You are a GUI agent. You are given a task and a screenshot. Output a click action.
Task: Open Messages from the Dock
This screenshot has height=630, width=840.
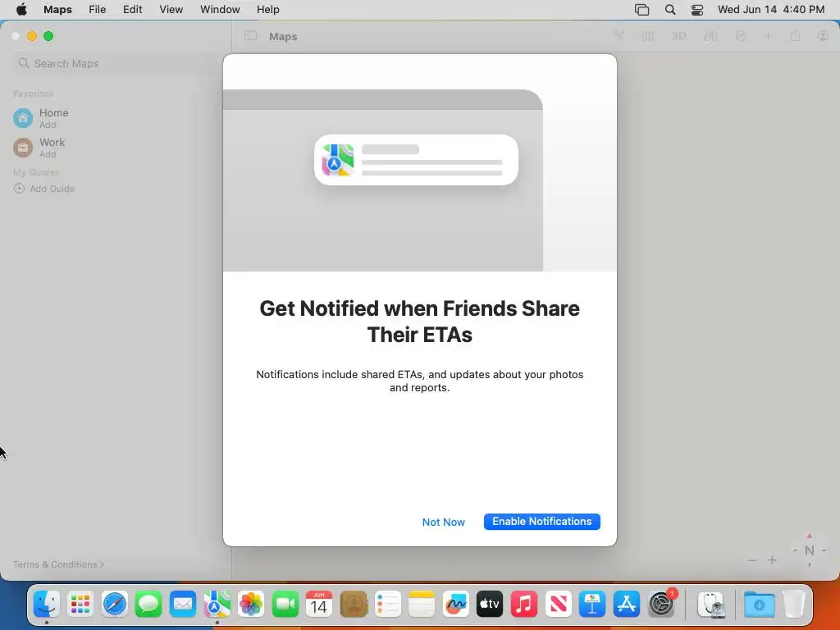[x=148, y=605]
